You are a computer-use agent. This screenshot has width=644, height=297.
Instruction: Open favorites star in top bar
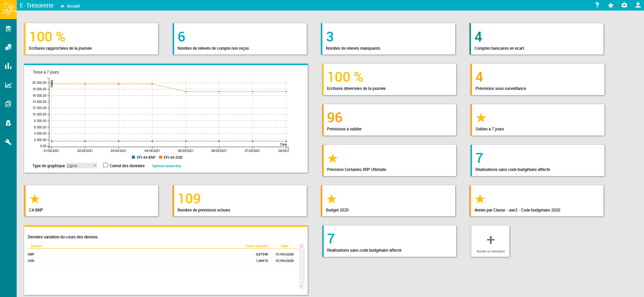[611, 5]
